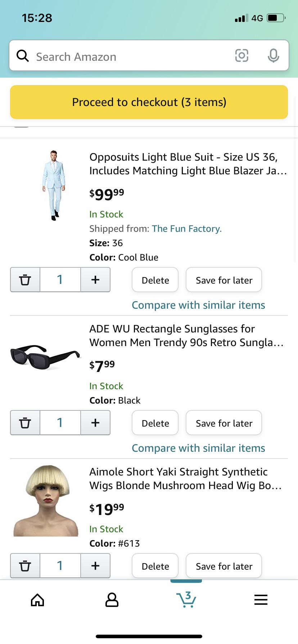This screenshot has width=298, height=644.
Task: Increase quantity of the Aimole wig
Action: point(95,565)
